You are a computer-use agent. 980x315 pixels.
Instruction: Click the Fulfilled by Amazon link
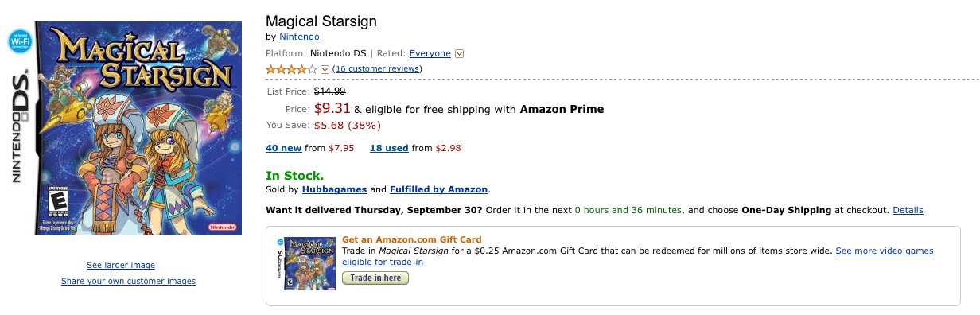[438, 189]
